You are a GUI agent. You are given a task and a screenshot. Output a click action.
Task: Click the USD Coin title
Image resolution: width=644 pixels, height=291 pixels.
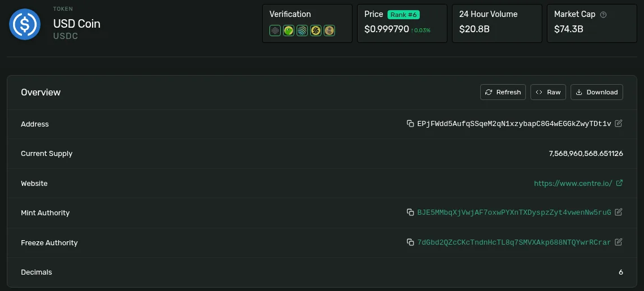pos(77,24)
